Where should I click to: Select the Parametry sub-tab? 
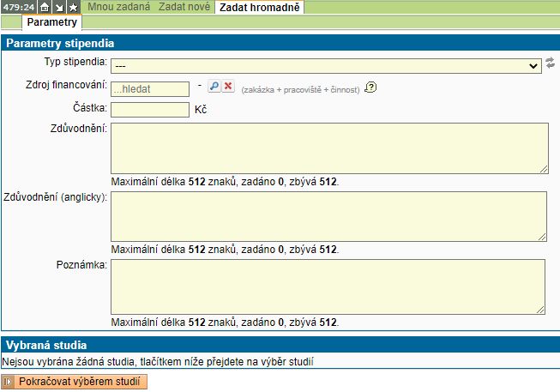pyautogui.click(x=52, y=21)
